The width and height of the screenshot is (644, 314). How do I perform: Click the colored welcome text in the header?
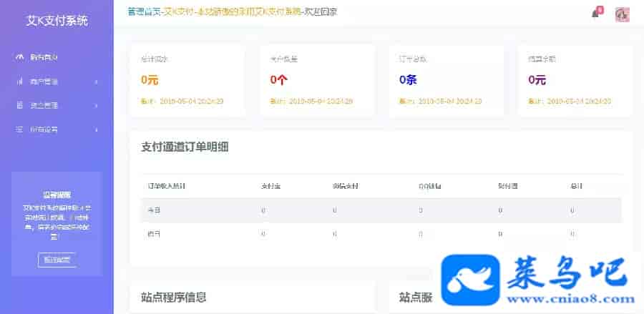(233, 12)
